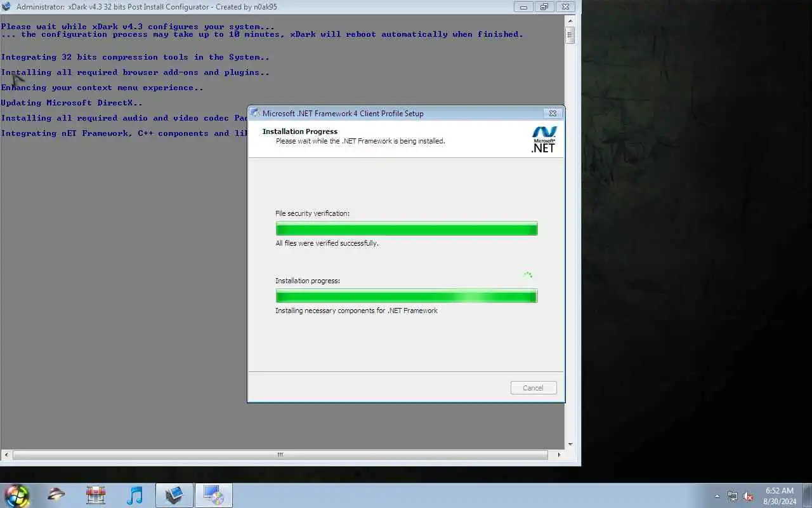
Task: Click the xDark console window title icon
Action: [6, 7]
